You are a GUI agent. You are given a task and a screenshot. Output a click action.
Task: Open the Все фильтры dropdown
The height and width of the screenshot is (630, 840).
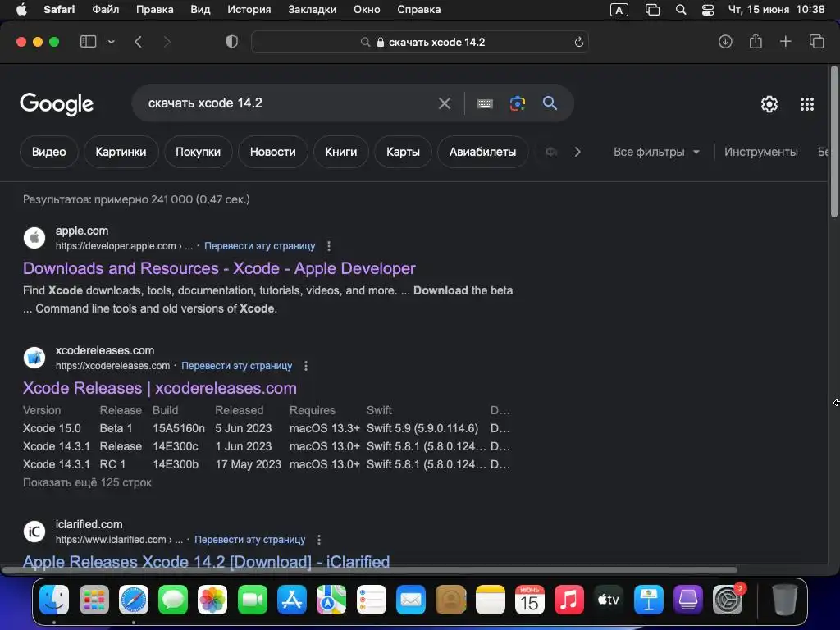[656, 152]
